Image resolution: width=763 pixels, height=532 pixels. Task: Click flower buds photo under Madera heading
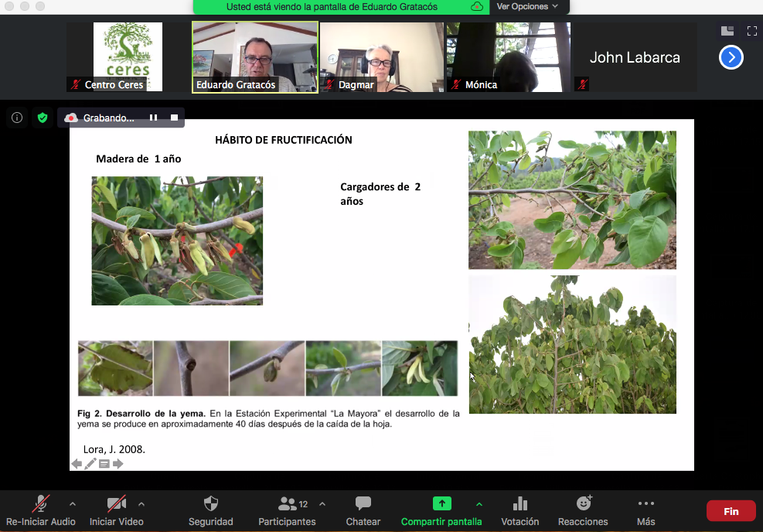(177, 241)
